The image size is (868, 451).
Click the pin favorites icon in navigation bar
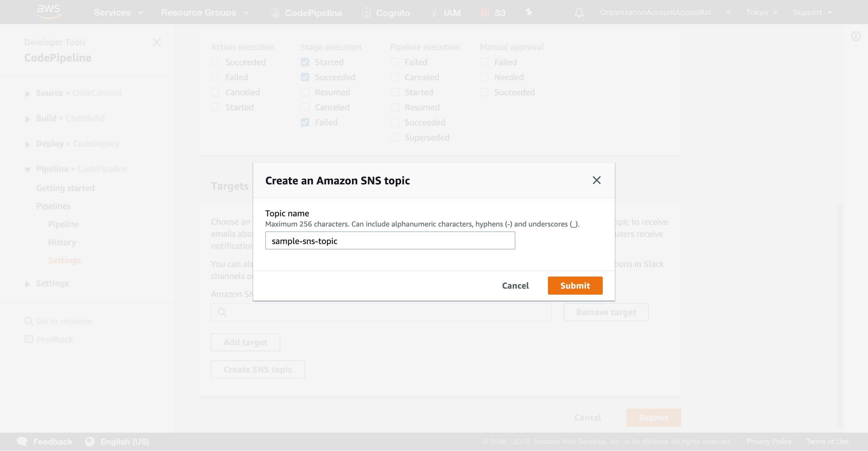click(x=529, y=12)
